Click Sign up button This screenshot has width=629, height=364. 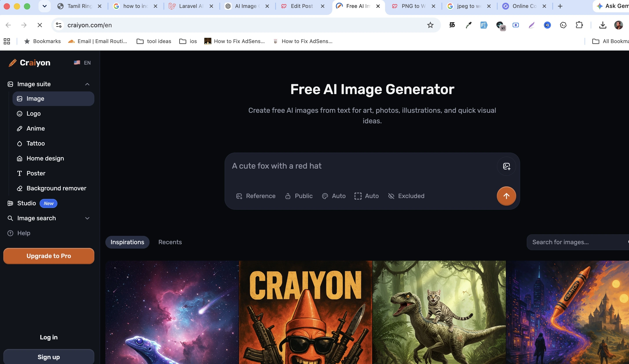click(49, 357)
